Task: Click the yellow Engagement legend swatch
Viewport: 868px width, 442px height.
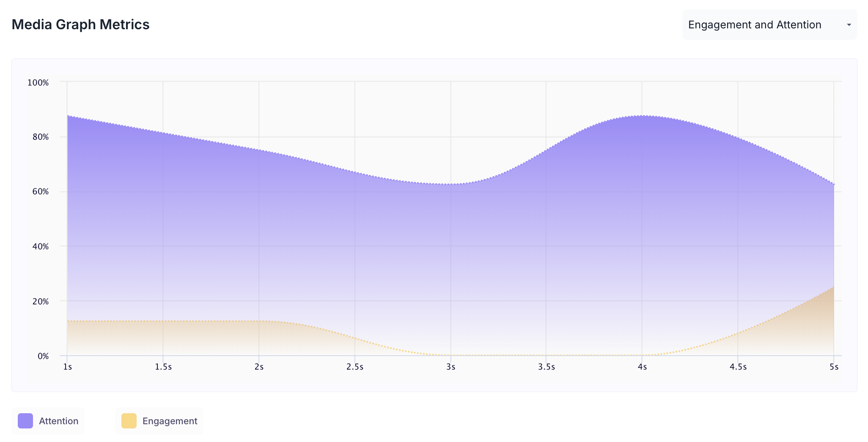Action: click(129, 421)
